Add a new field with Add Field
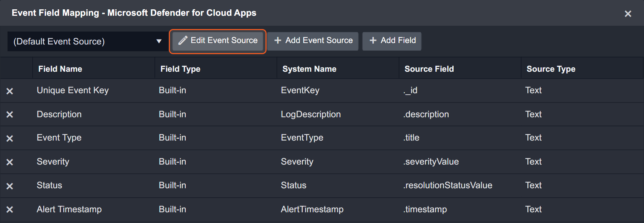Image resolution: width=644 pixels, height=223 pixels. [392, 41]
